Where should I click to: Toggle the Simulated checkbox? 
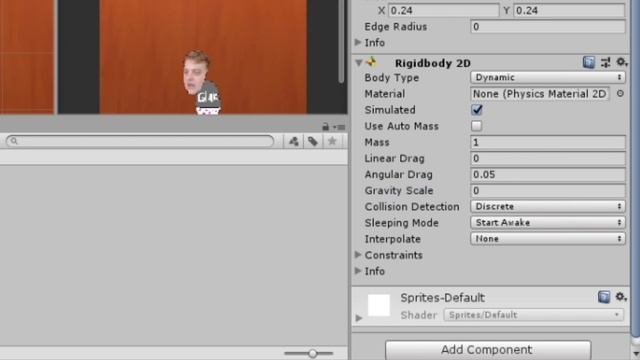pos(476,110)
